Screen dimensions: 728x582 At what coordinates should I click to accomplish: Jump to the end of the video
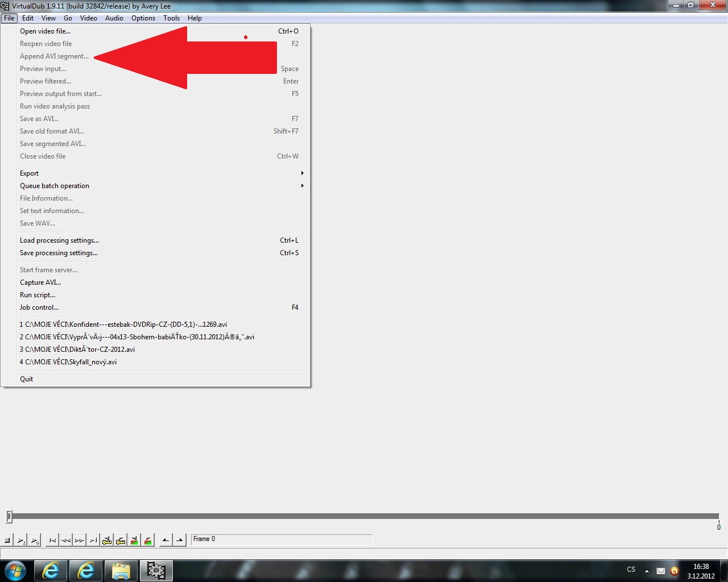point(93,540)
